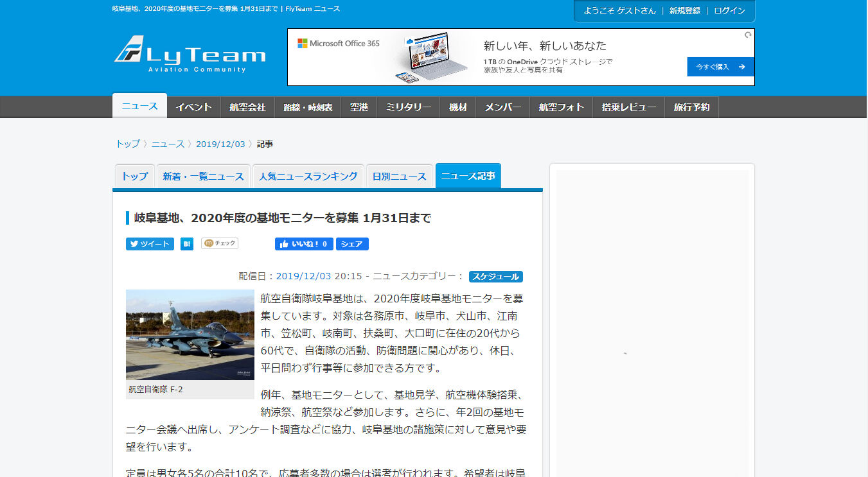Click ログイン link in header
Viewport: 868px width, 477px height.
click(729, 11)
